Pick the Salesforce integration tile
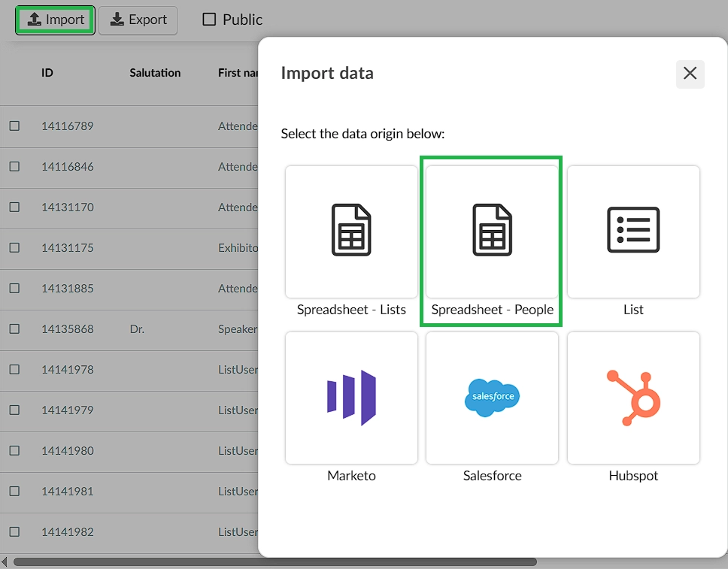 pyautogui.click(x=492, y=398)
